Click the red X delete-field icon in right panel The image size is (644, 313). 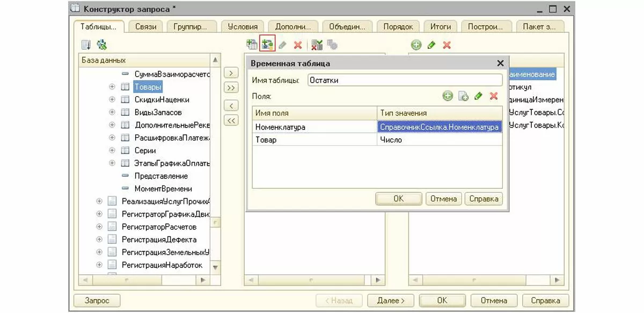pos(446,45)
